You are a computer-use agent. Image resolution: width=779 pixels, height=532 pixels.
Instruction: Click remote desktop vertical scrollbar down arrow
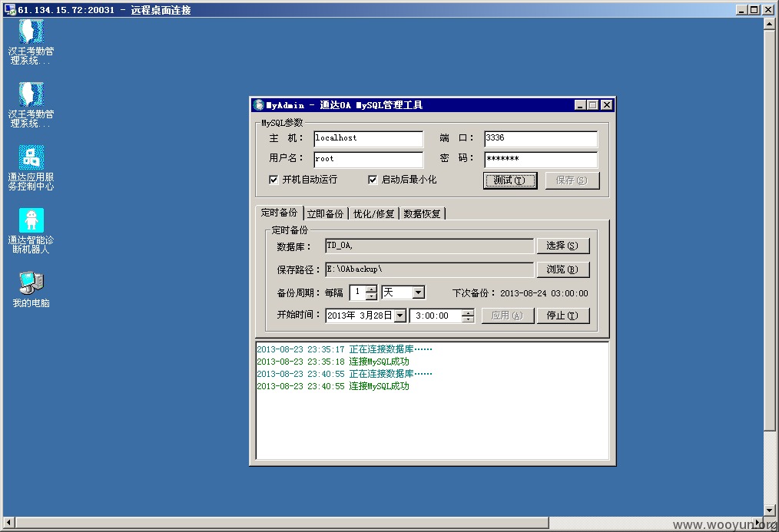(770, 510)
